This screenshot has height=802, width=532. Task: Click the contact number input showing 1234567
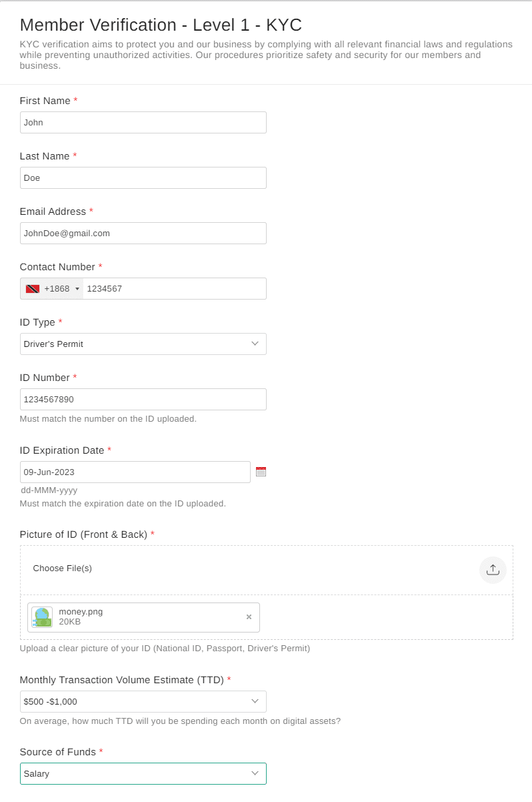tap(173, 289)
